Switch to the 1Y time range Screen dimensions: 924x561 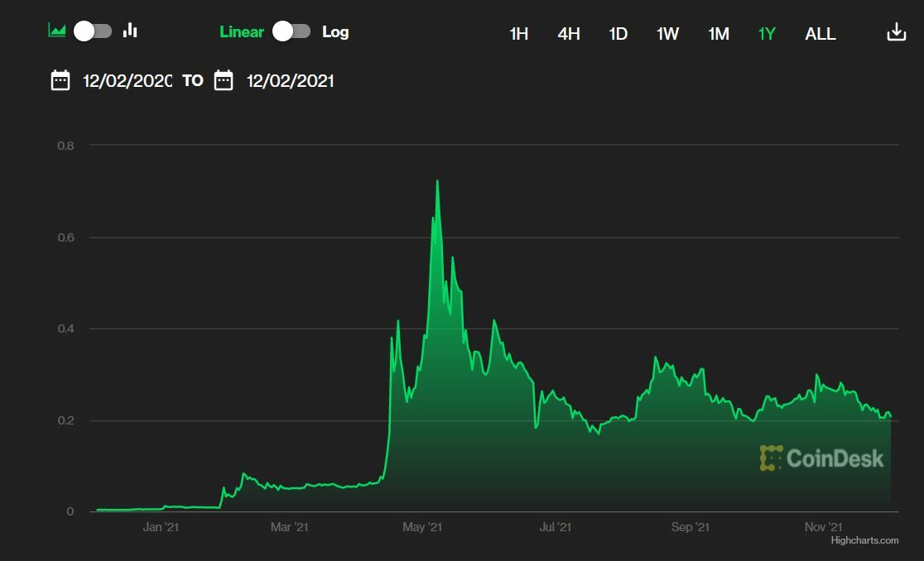point(767,34)
